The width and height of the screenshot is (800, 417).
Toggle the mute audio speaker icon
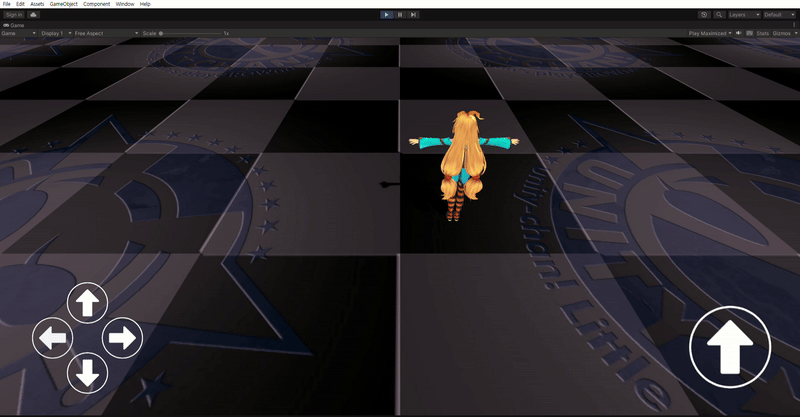pyautogui.click(x=739, y=33)
